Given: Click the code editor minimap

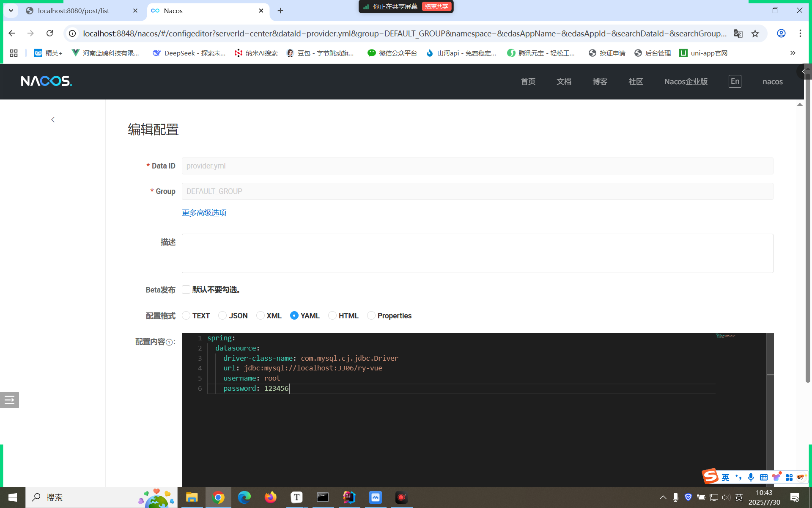Looking at the screenshot, I should pyautogui.click(x=725, y=336).
